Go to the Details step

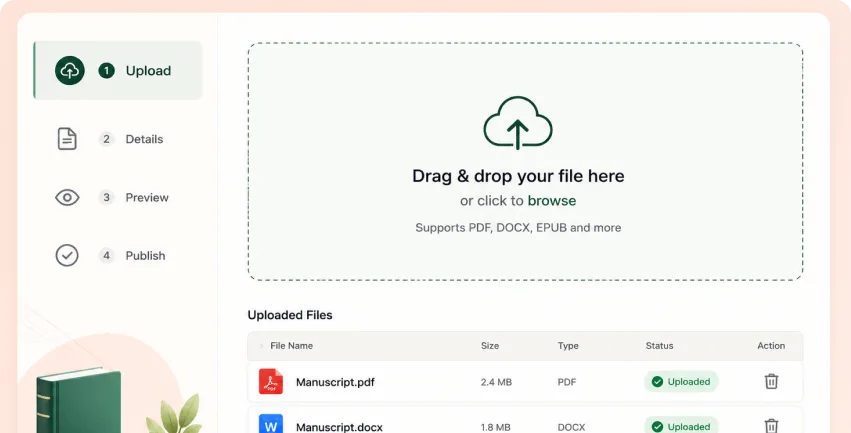coord(144,139)
